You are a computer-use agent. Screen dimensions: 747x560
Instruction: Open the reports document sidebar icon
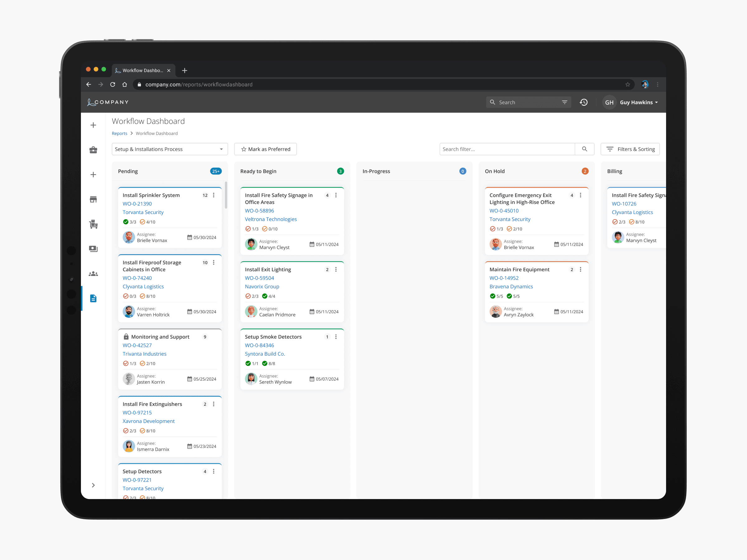pos(93,298)
